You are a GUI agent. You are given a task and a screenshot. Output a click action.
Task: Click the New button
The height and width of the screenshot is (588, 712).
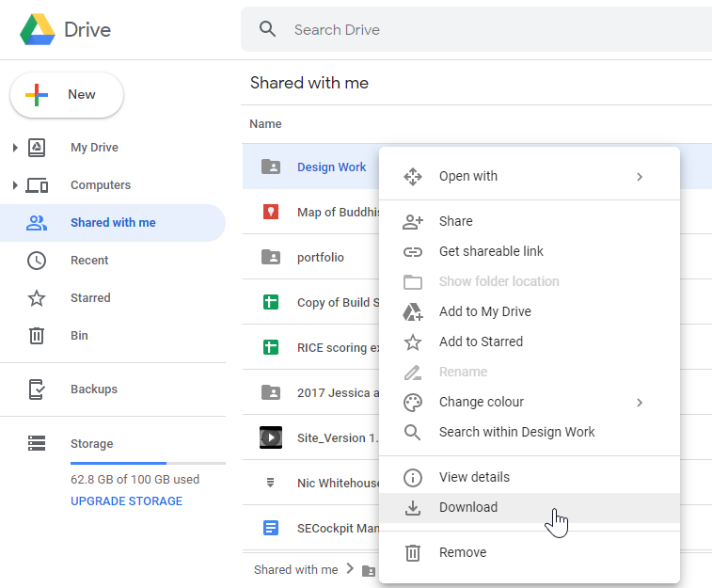click(x=67, y=94)
